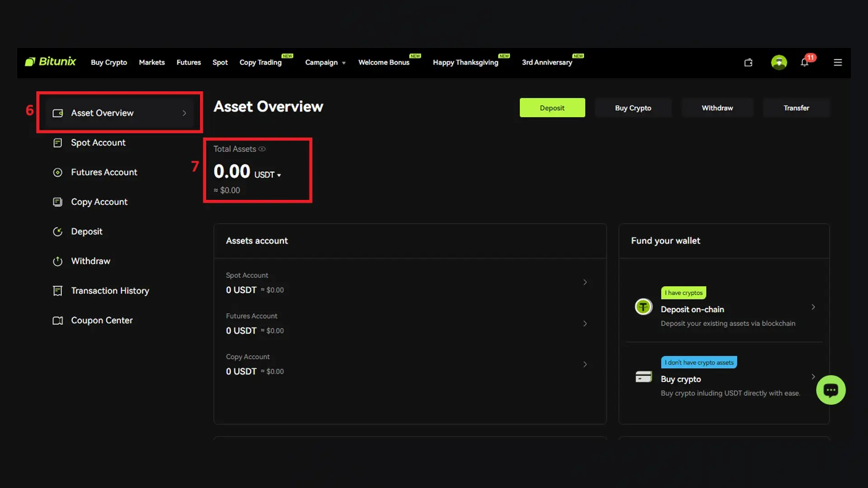The width and height of the screenshot is (868, 488).
Task: Click the Tether coin icon for on-chain deposit
Action: (643, 307)
